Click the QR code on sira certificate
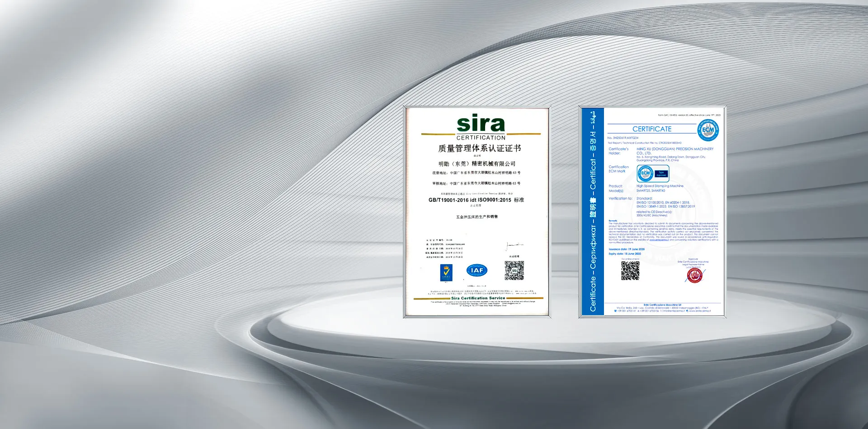868x429 pixels. click(x=514, y=270)
